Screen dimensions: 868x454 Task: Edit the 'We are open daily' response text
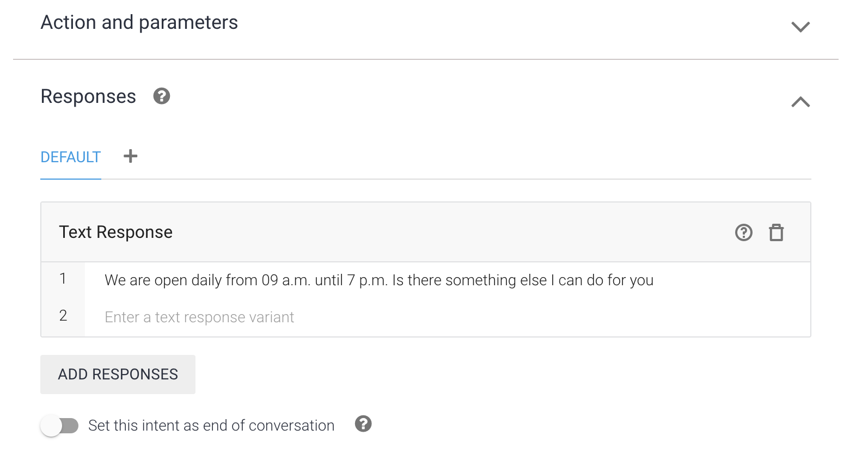coord(378,280)
